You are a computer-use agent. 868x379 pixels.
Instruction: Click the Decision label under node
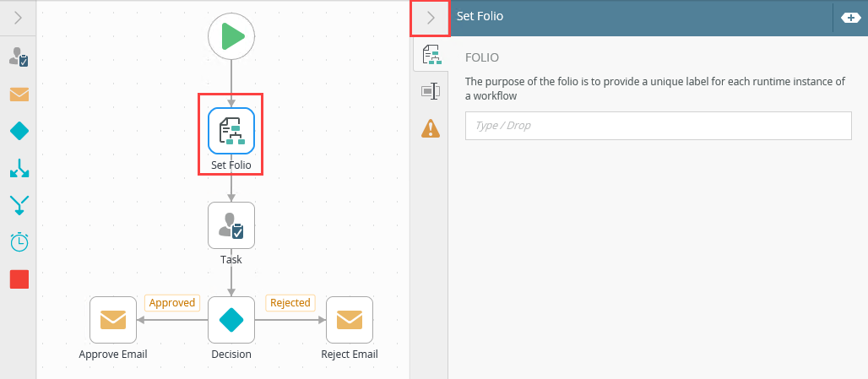[x=231, y=355]
